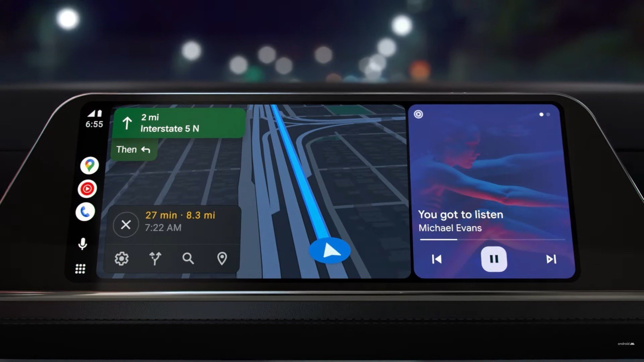
Task: Pause the currently playing track
Action: point(492,259)
